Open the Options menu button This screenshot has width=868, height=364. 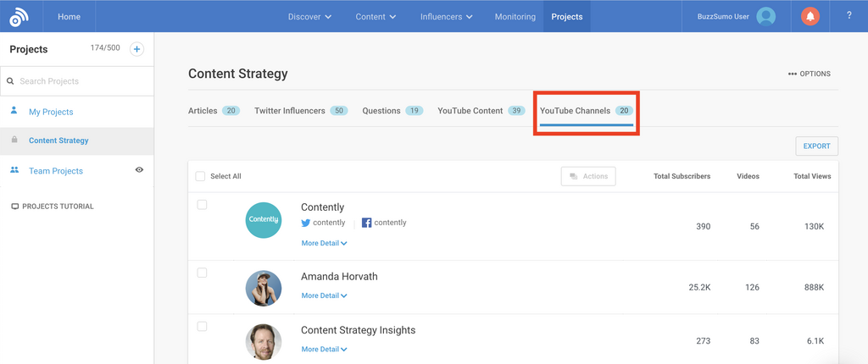[809, 74]
